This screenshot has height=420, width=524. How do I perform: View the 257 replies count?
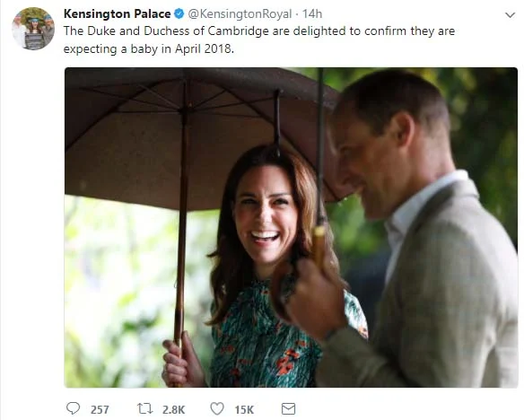coord(100,409)
